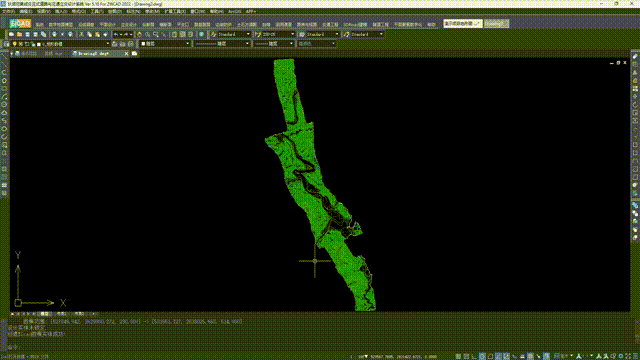Close the Drawing2.dwg document tab

(126, 53)
